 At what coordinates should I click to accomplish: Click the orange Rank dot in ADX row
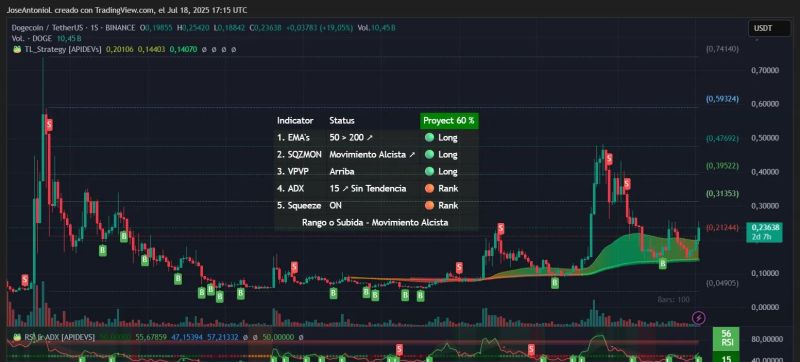(430, 188)
